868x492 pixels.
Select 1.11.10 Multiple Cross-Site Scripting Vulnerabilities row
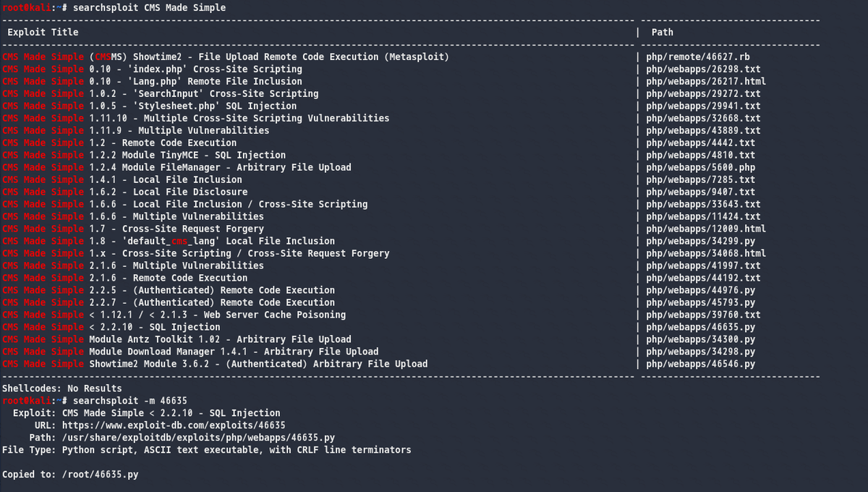click(x=196, y=118)
